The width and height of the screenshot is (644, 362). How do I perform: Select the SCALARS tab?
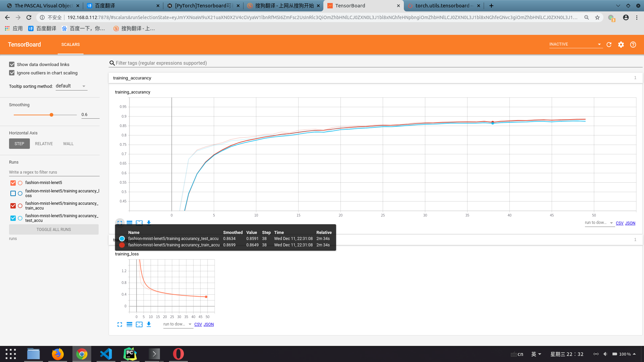coord(70,45)
